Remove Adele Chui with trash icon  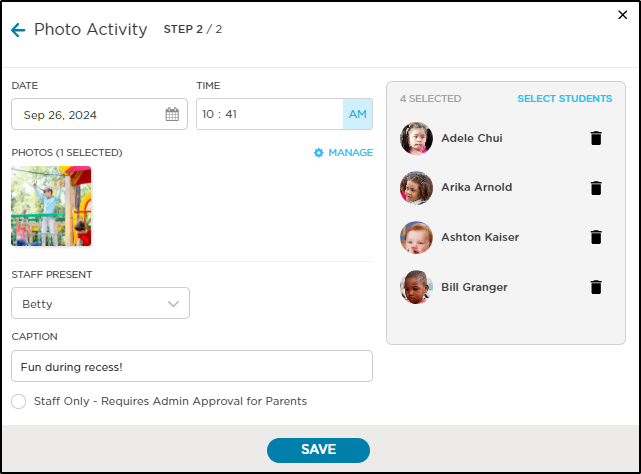pyautogui.click(x=596, y=138)
